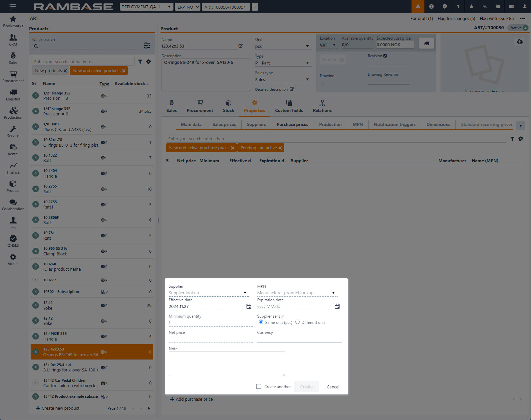Screen dimensions: 531x420
Task: Expand the Supplier lookup dropdown
Action: pos(245,293)
